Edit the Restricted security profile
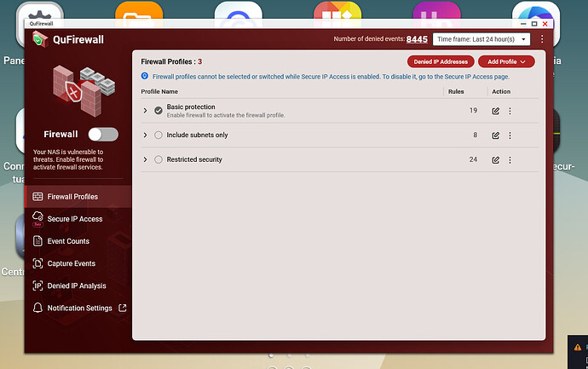The image size is (588, 369). [495, 160]
